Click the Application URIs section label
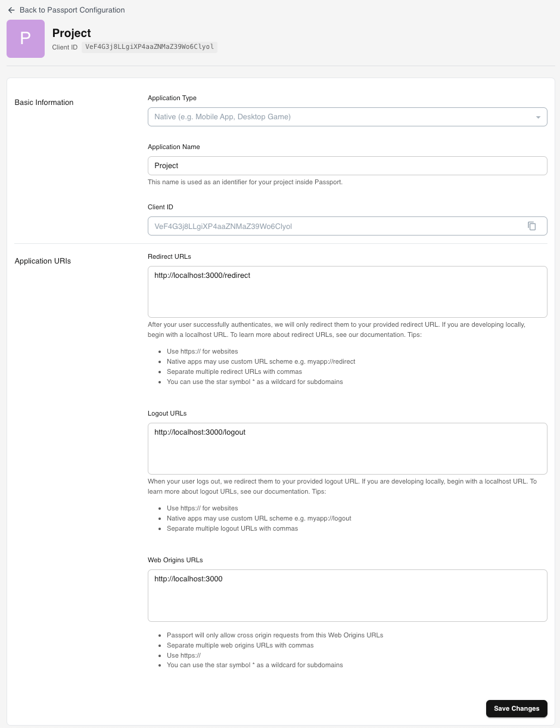This screenshot has width=560, height=728. (42, 261)
